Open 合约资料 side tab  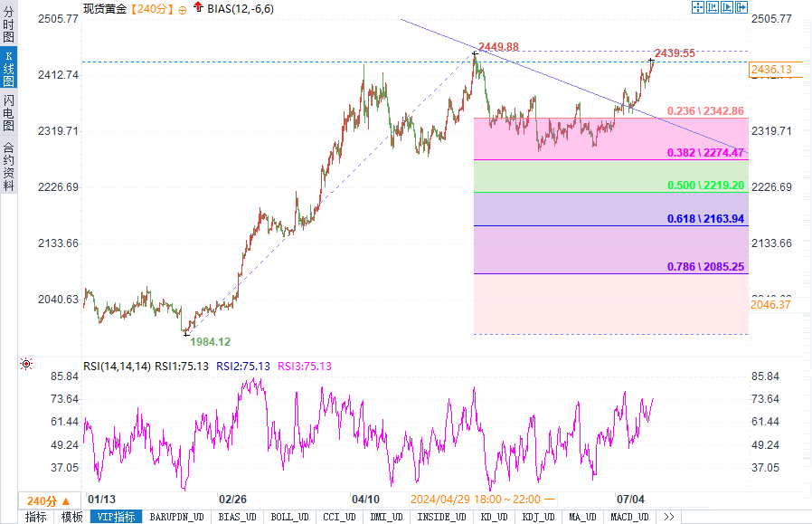click(9, 166)
